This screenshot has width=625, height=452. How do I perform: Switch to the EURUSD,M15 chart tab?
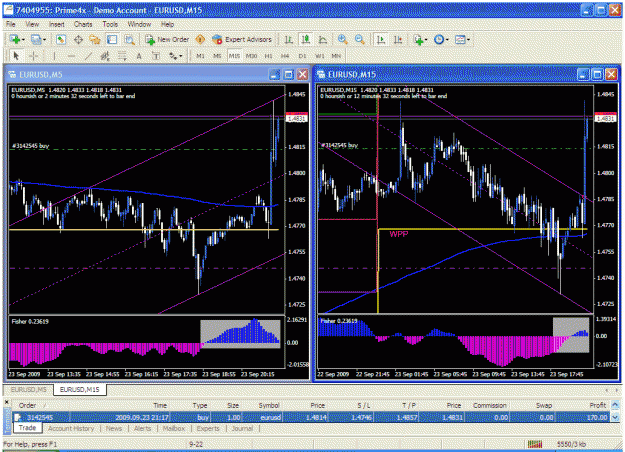[x=79, y=389]
